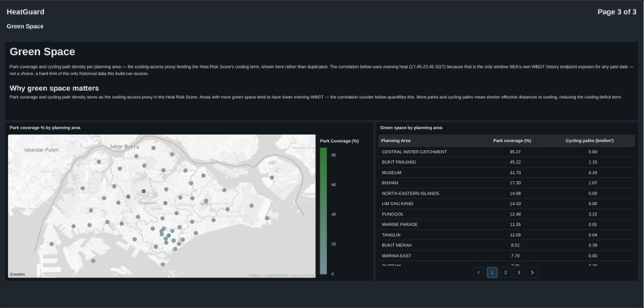Select the MUSEUM row name
This screenshot has height=308, width=644.
click(x=392, y=172)
